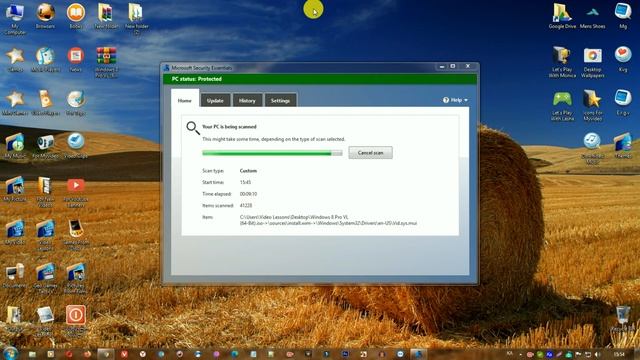Switch to the Update tab
Image resolution: width=640 pixels, height=360 pixels.
click(x=215, y=100)
